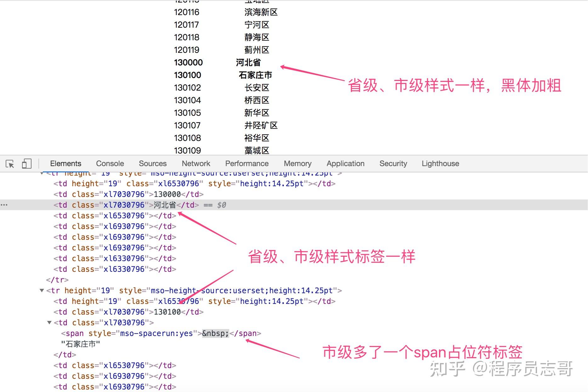Click code 130107 in the page table

(187, 125)
